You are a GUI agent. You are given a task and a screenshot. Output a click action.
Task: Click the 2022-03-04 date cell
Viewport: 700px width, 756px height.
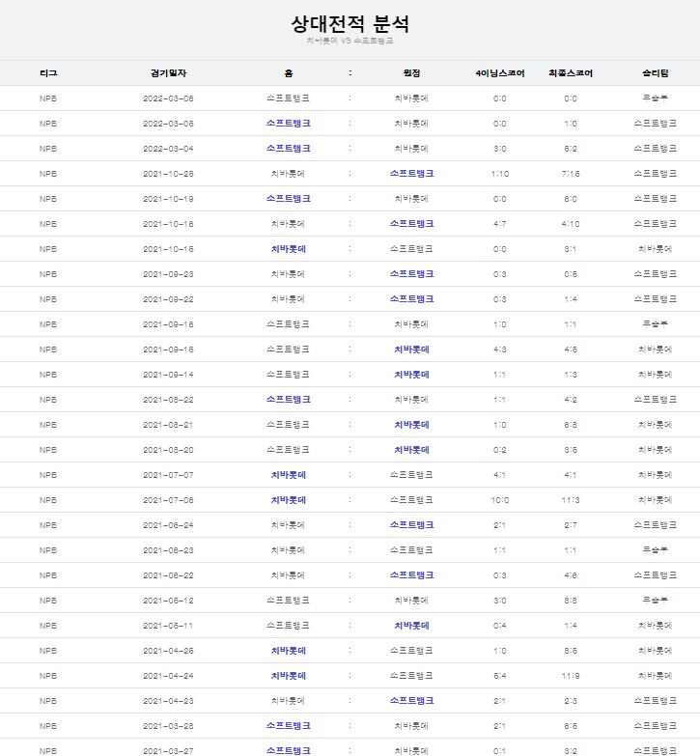click(168, 149)
